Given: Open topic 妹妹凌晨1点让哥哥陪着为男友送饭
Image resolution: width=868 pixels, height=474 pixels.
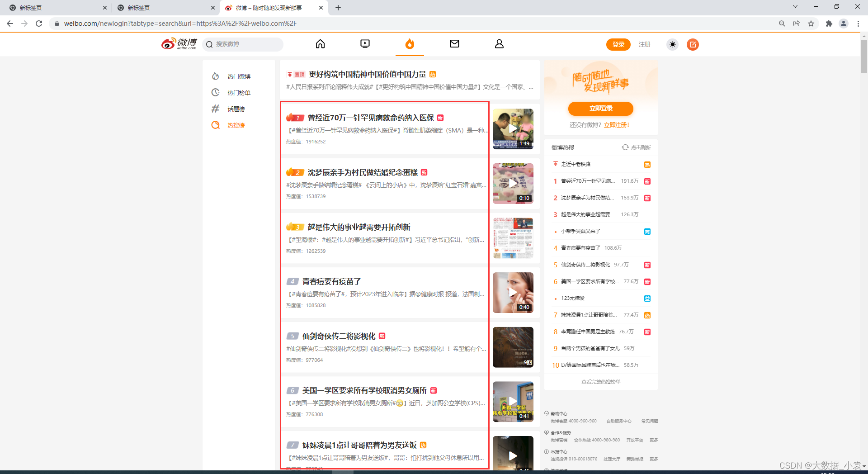Looking at the screenshot, I should [359, 445].
